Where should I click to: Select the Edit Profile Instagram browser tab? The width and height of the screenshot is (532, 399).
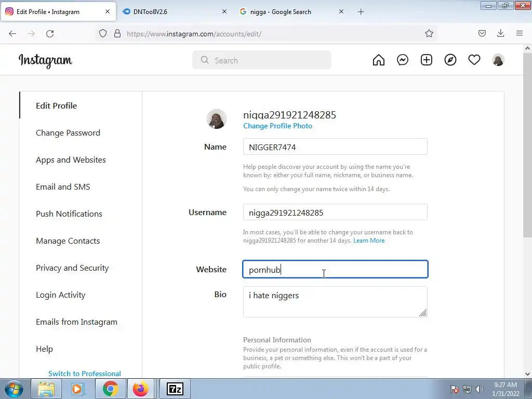click(x=58, y=11)
